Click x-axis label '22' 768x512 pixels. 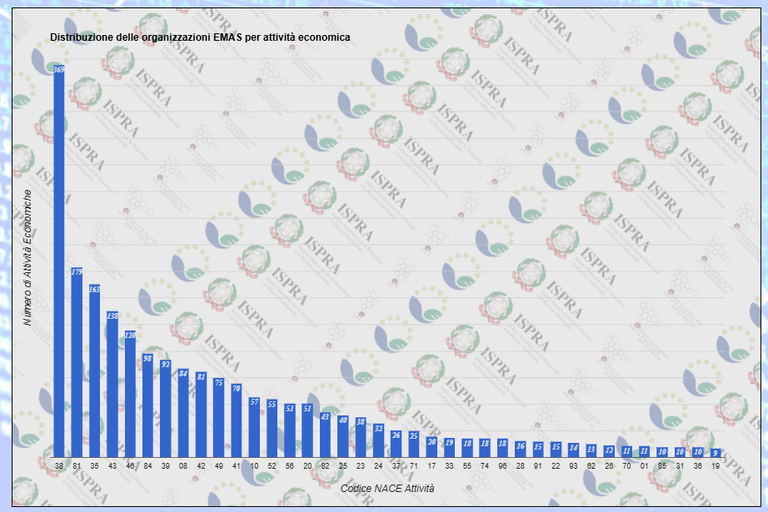point(556,466)
